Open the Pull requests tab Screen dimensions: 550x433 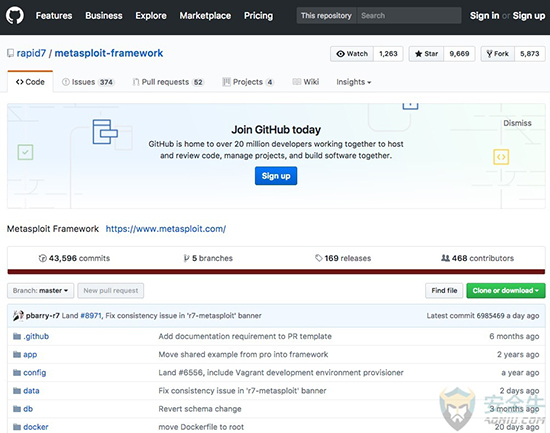pos(168,82)
